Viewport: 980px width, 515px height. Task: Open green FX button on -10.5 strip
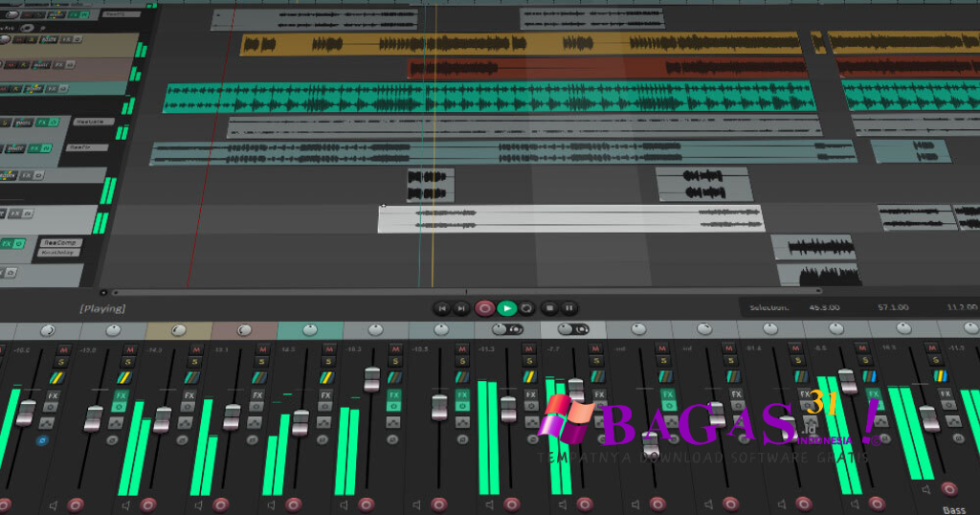point(462,395)
